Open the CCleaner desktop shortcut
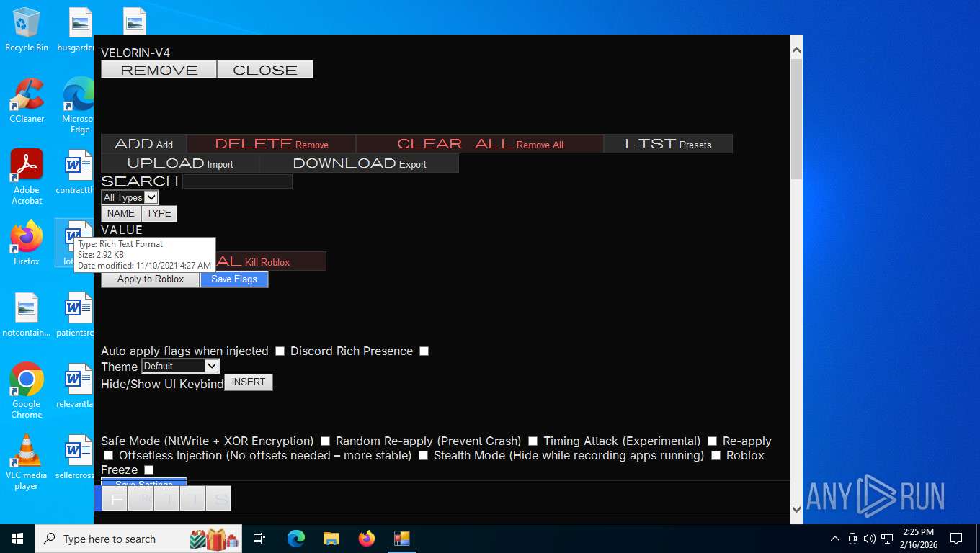 click(x=27, y=101)
